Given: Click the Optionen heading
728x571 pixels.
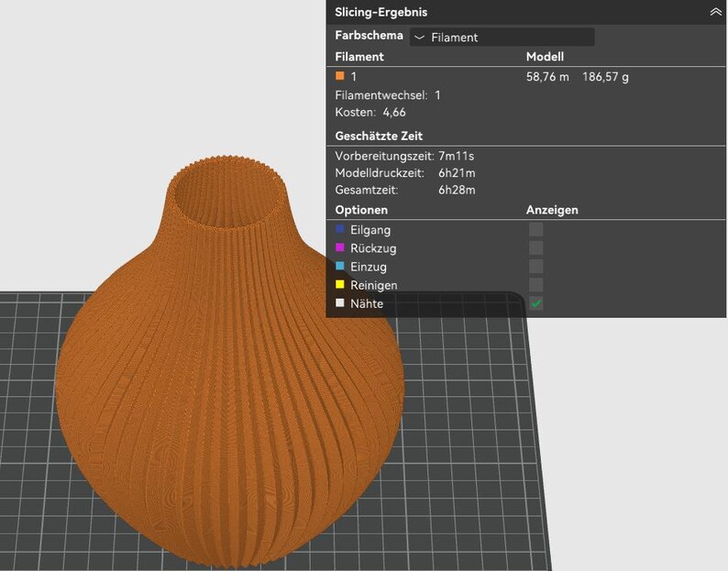Looking at the screenshot, I should tap(361, 210).
